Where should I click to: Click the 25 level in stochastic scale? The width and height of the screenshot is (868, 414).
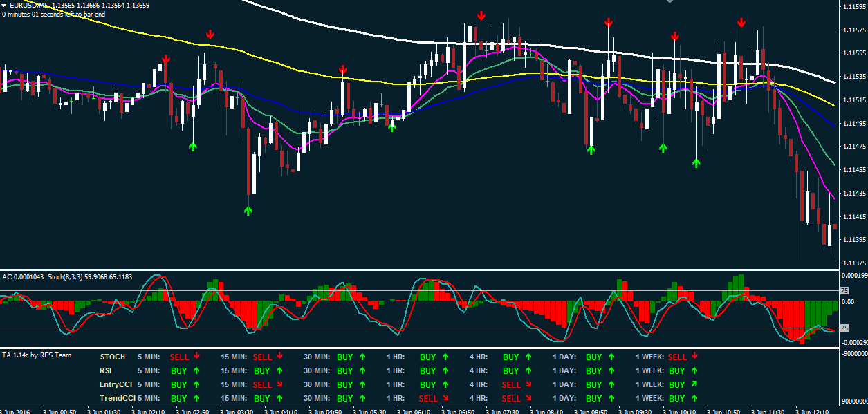pyautogui.click(x=844, y=328)
